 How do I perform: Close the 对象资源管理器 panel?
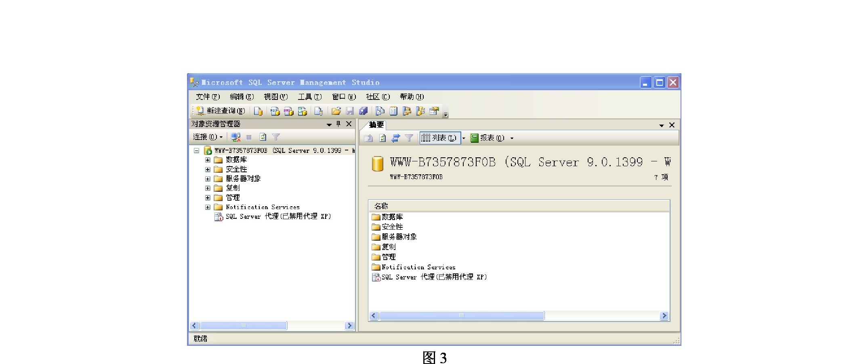tap(349, 124)
